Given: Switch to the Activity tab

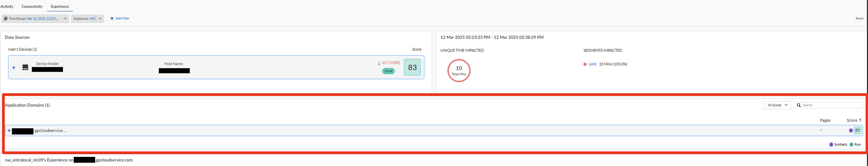Looking at the screenshot, I should click(x=7, y=6).
